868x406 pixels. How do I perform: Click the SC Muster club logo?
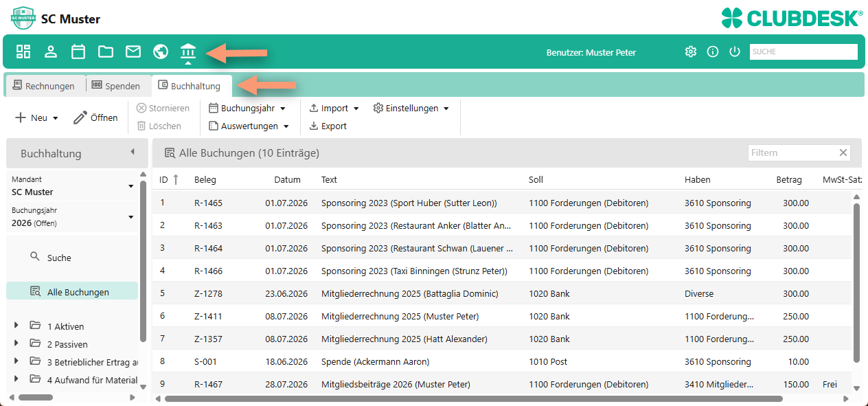(x=23, y=18)
